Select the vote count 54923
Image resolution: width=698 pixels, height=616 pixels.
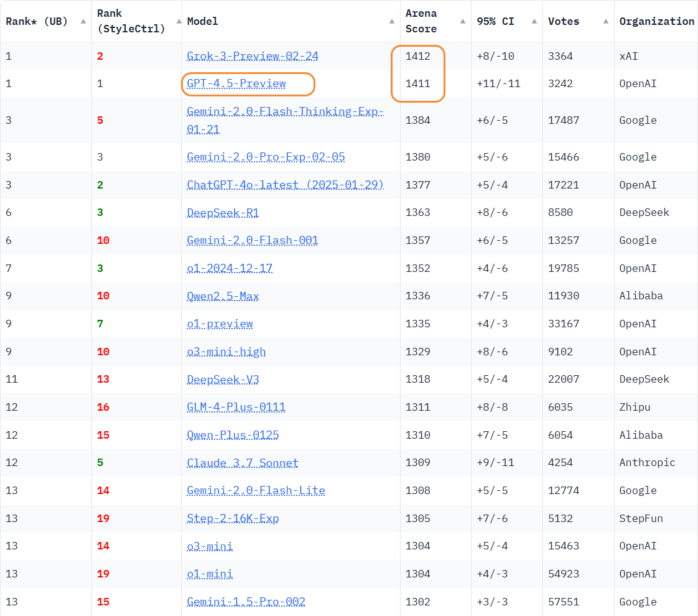tap(564, 574)
